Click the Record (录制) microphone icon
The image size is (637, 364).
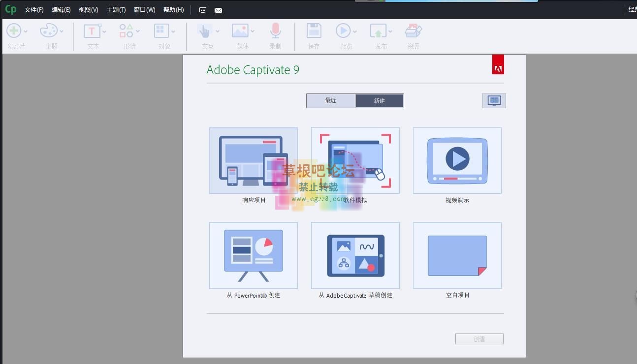[x=275, y=31]
